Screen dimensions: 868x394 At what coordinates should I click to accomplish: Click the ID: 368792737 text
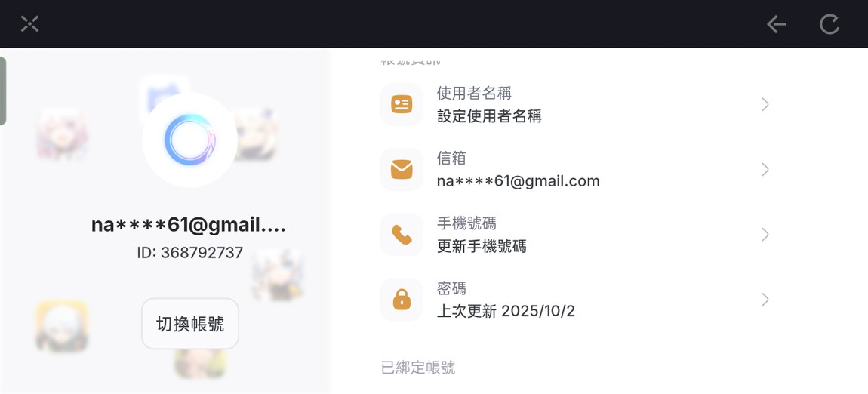pos(190,253)
